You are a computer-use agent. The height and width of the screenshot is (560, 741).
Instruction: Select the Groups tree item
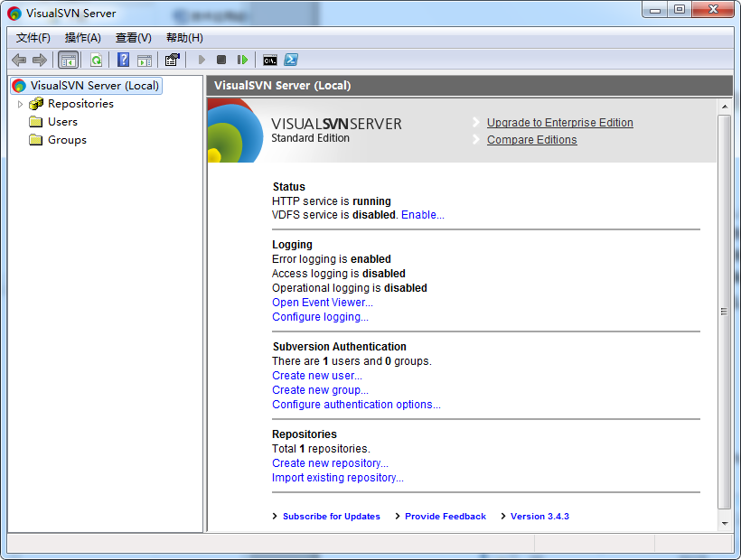click(67, 140)
